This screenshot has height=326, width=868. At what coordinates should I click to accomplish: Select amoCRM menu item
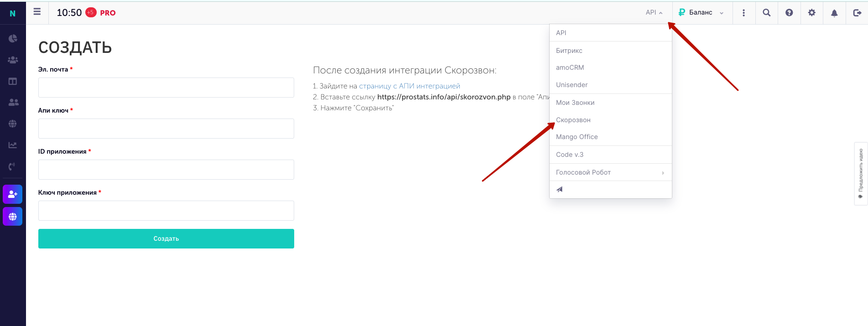(x=610, y=67)
